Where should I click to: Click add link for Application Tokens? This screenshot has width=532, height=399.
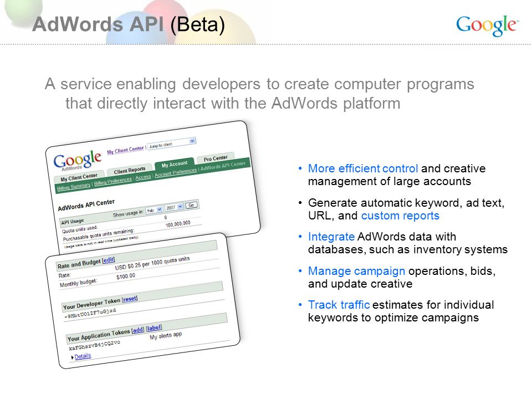(x=138, y=330)
